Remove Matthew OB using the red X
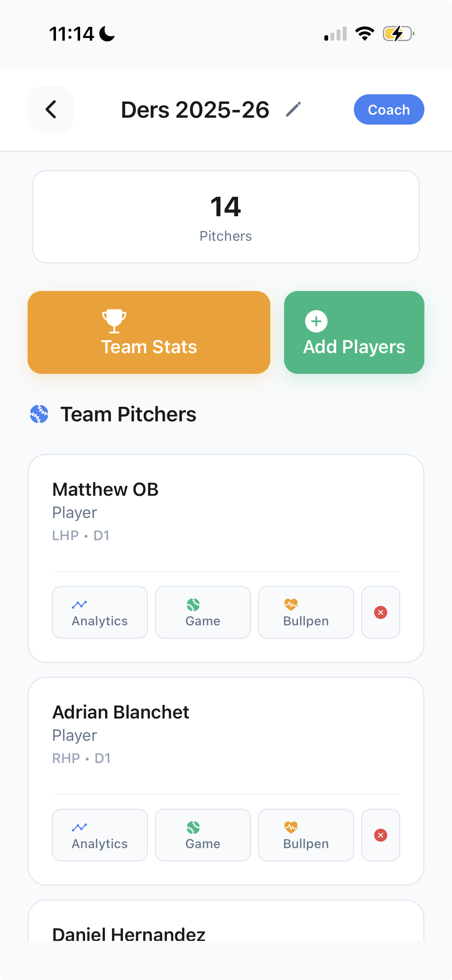This screenshot has width=452, height=980. (380, 612)
